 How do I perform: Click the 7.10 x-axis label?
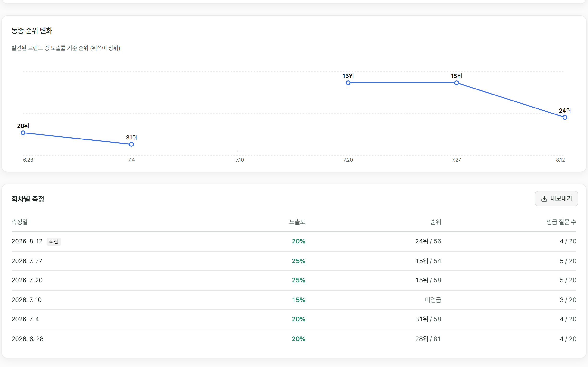(240, 160)
